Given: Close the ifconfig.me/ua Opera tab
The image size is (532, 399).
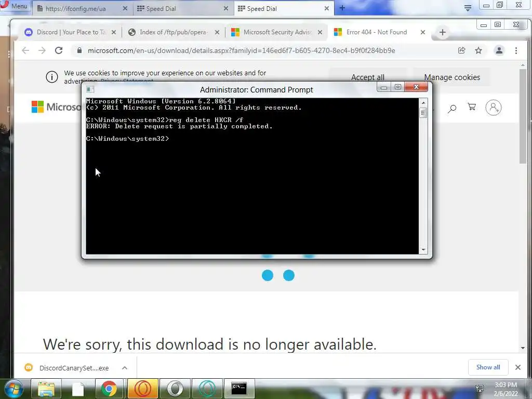Looking at the screenshot, I should click(x=125, y=8).
